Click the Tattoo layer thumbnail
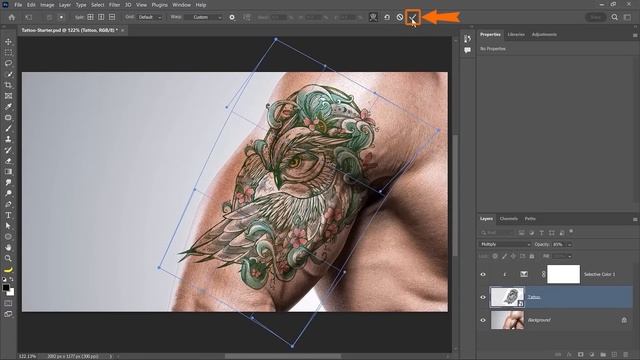This screenshot has width=640, height=360. (x=507, y=297)
